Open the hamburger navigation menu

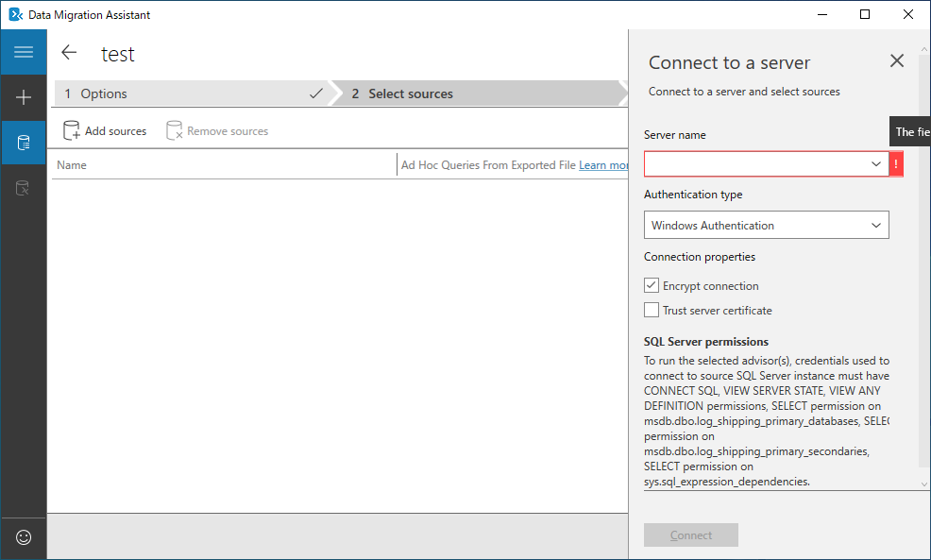[x=24, y=52]
